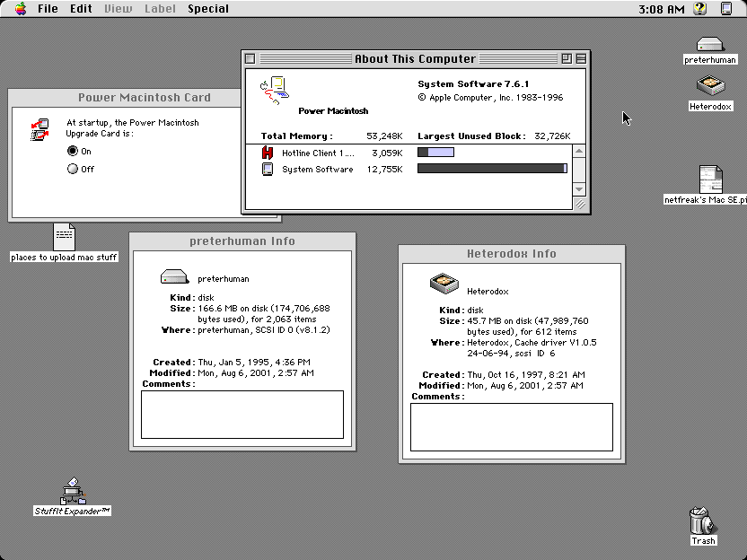Select places to upload mac stuff document
This screenshot has height=560, width=747.
[64, 237]
